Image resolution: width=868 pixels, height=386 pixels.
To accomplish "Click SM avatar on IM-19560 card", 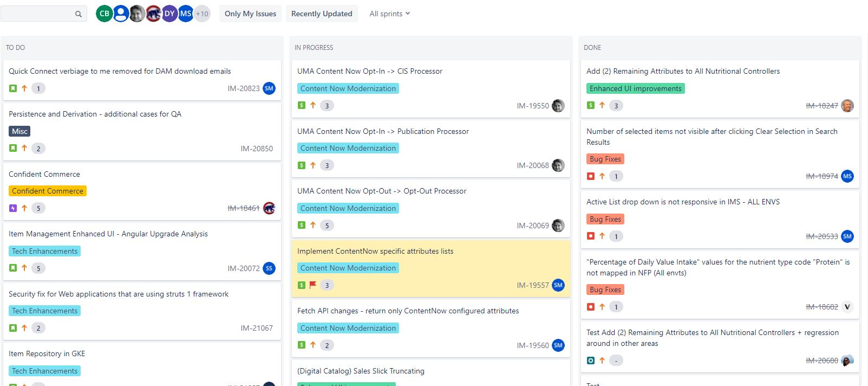I will click(x=558, y=345).
